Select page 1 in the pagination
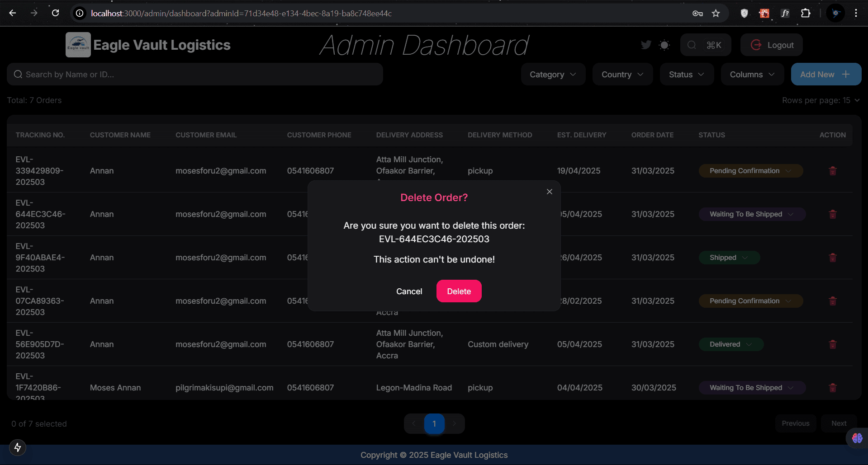The width and height of the screenshot is (868, 465). coord(434,423)
